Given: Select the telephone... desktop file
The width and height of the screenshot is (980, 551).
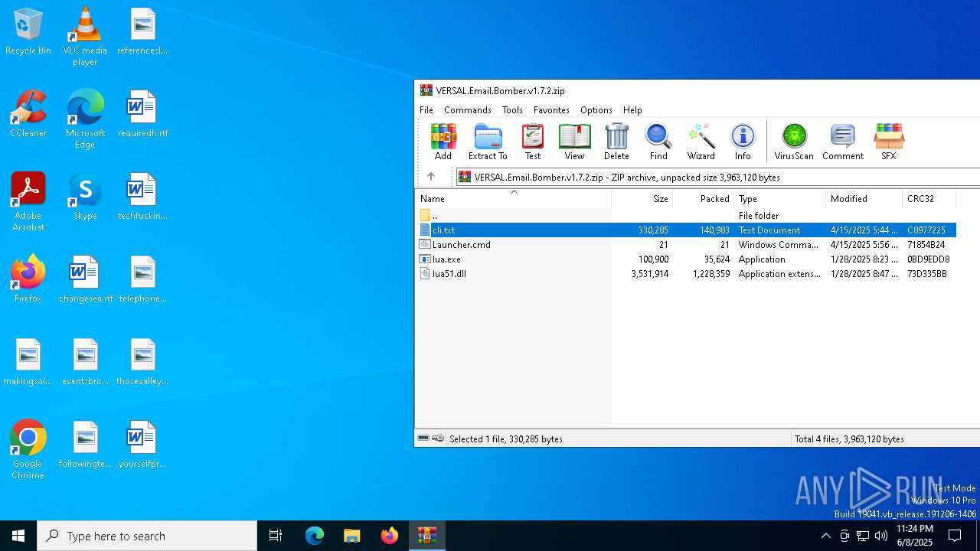Looking at the screenshot, I should 142,280.
